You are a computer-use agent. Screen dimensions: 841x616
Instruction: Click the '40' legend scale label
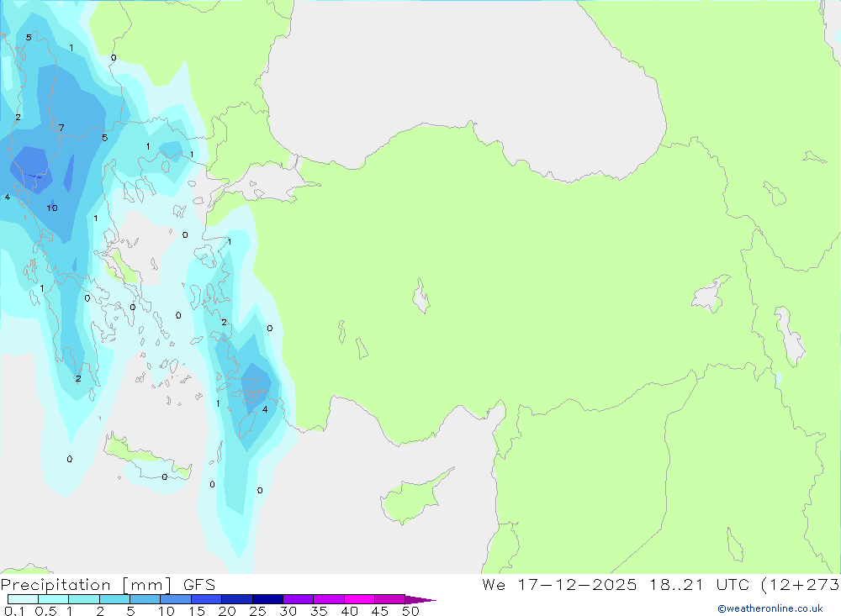coord(349,611)
